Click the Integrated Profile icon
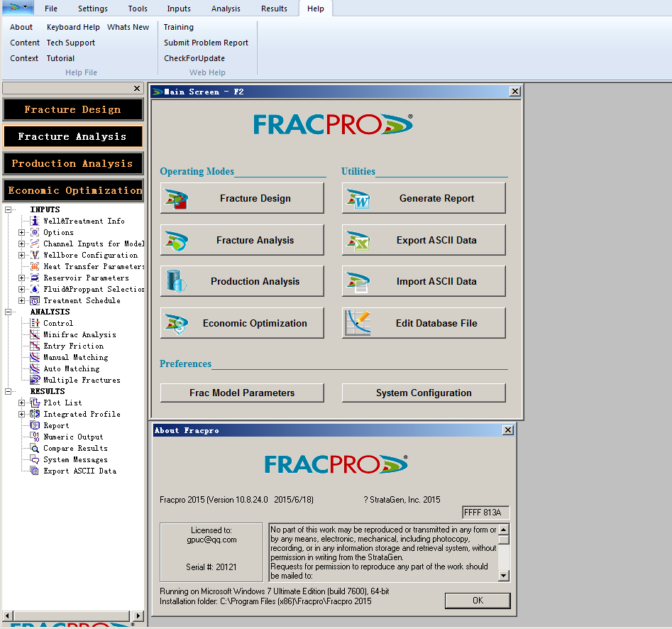Image resolution: width=672 pixels, height=629 pixels. 35,414
